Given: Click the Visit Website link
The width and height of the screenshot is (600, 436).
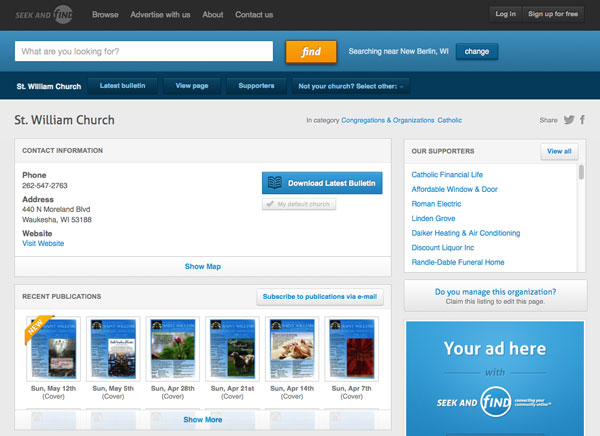Looking at the screenshot, I should 43,243.
